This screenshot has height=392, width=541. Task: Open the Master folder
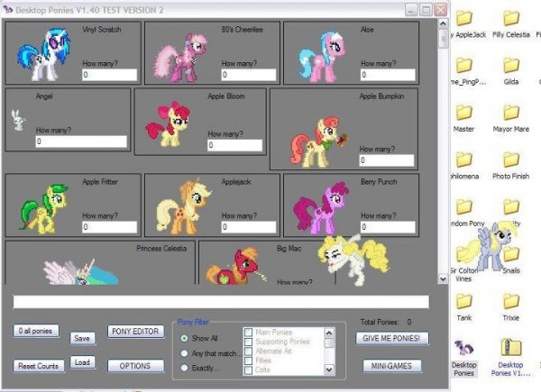point(464,118)
